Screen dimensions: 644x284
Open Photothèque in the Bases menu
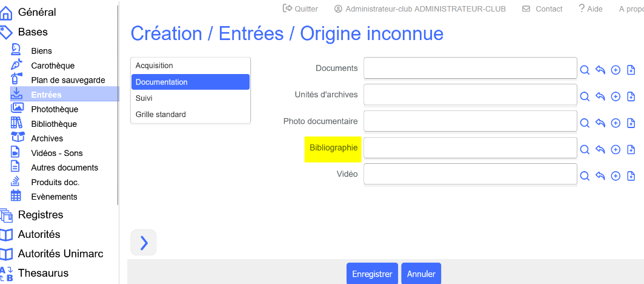pos(55,109)
